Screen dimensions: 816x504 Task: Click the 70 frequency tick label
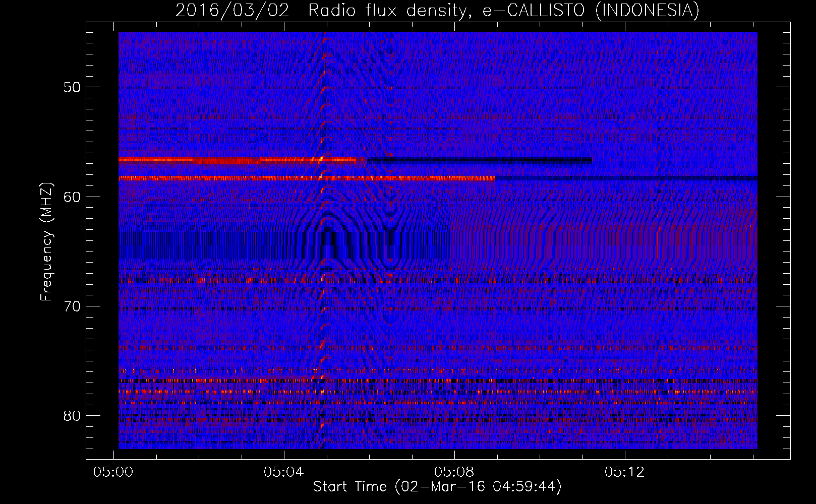[x=72, y=306]
